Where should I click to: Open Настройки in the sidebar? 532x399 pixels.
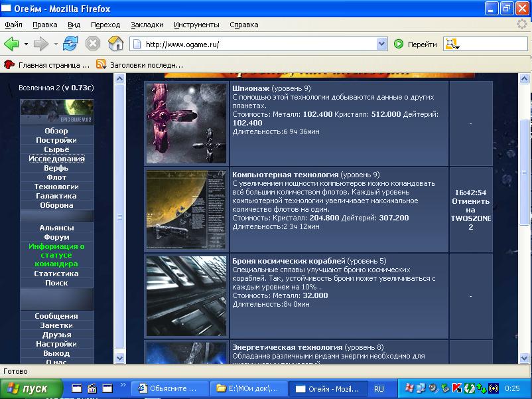coord(56,344)
